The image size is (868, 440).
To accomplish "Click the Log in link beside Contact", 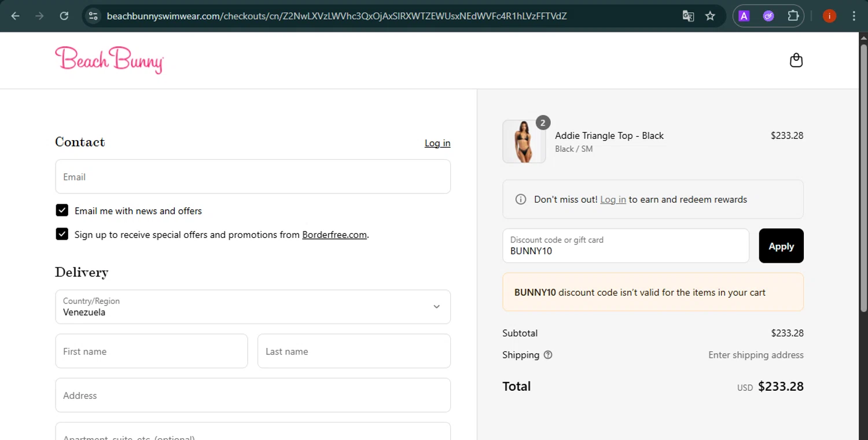I will click(x=437, y=143).
